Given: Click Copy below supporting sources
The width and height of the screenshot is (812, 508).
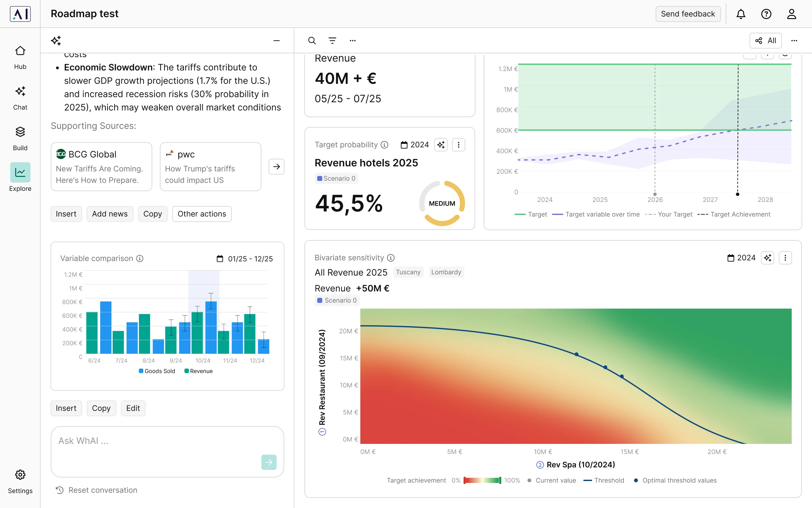Looking at the screenshot, I should click(152, 214).
